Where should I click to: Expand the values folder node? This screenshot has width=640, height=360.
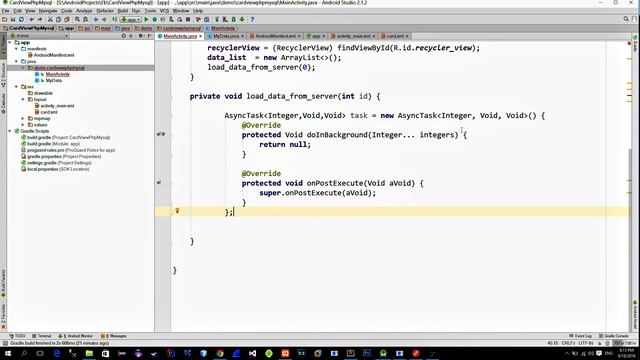(x=23, y=124)
